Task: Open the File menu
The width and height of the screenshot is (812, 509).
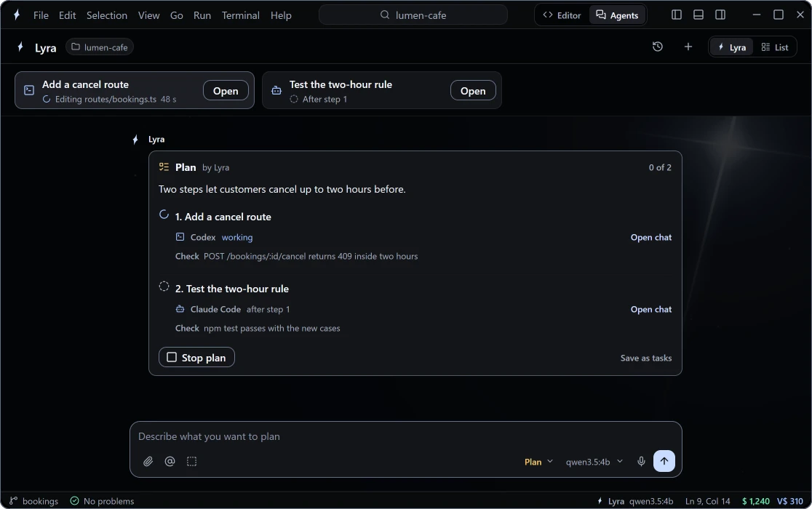Action: (x=41, y=15)
